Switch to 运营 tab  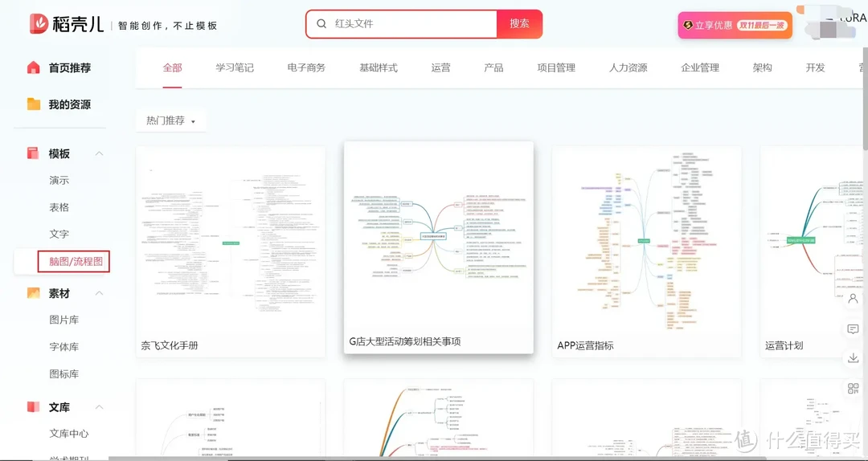click(440, 68)
